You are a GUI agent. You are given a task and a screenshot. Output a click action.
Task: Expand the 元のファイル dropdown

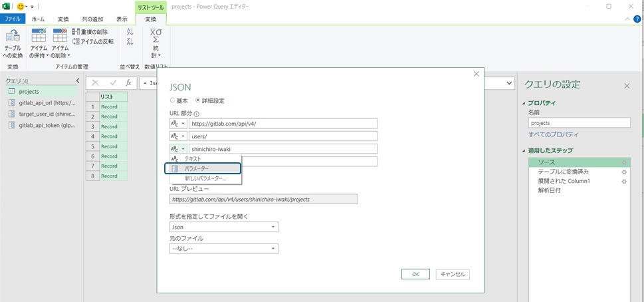coord(223,249)
